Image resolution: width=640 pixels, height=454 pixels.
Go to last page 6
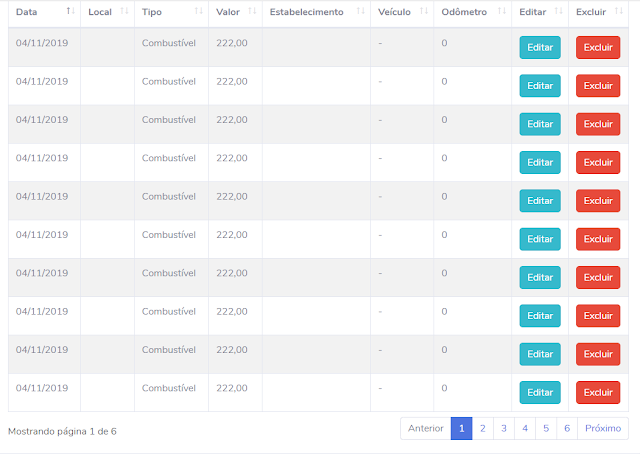(567, 428)
